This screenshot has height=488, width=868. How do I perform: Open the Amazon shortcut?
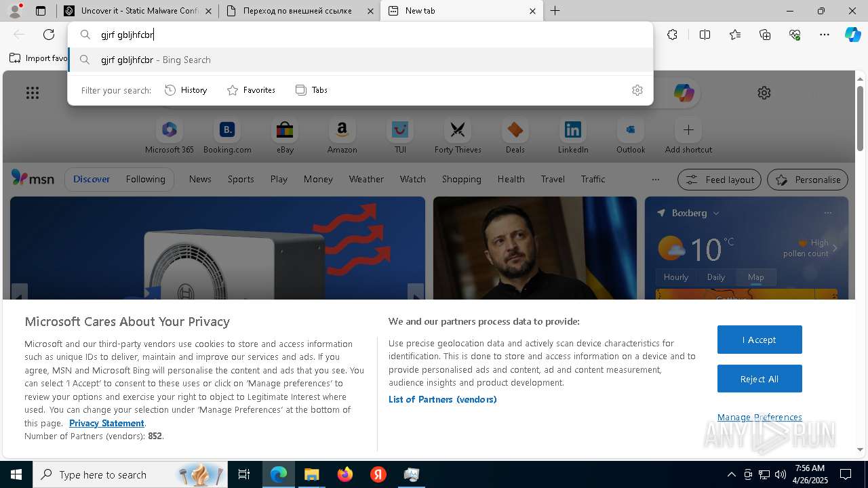tap(342, 136)
